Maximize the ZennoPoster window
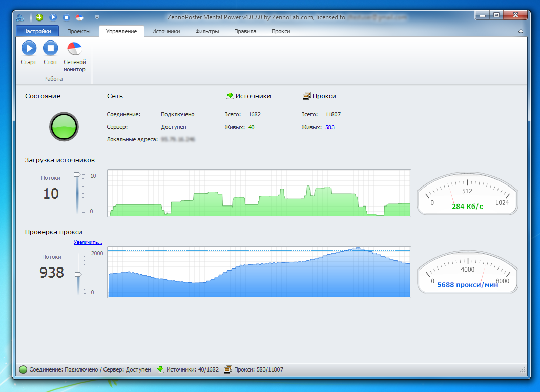 pos(496,15)
